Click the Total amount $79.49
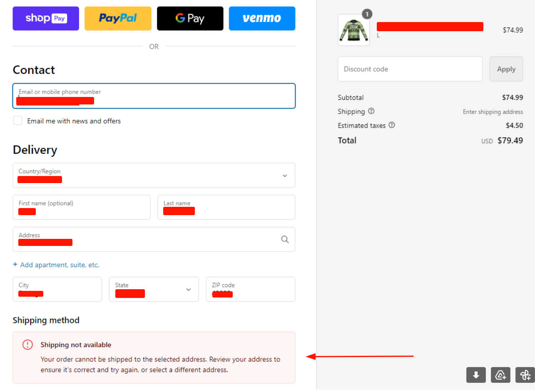Screen dimensions: 535x392 510,141
